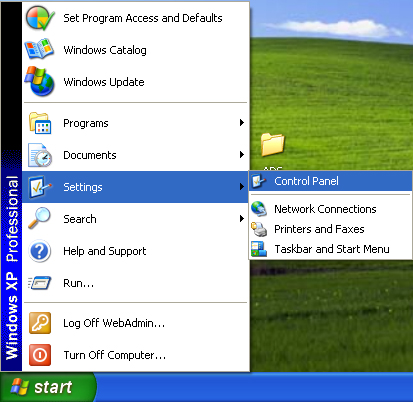This screenshot has height=402, width=413.
Task: Expand the Programs submenu arrow
Action: [242, 123]
